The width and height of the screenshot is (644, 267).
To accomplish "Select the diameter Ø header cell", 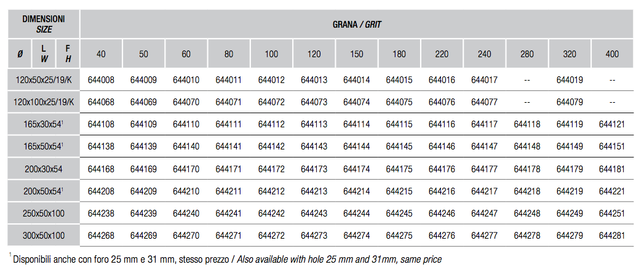I will point(20,54).
